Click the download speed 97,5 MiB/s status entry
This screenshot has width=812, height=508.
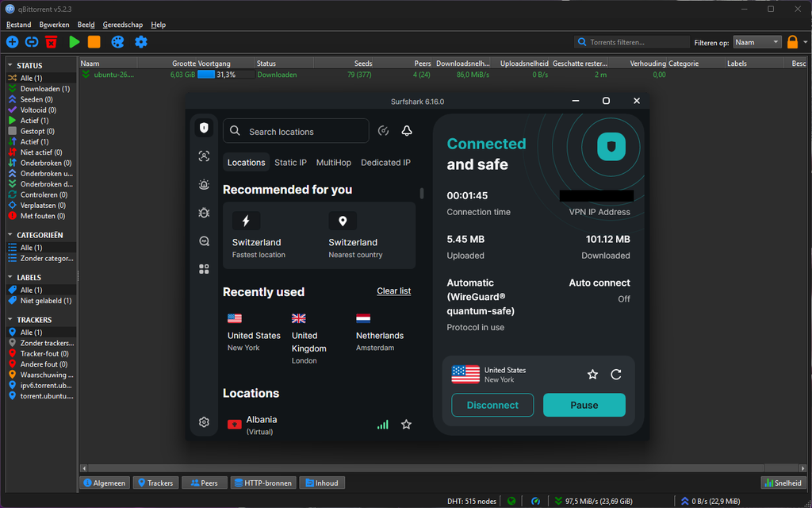click(x=593, y=502)
